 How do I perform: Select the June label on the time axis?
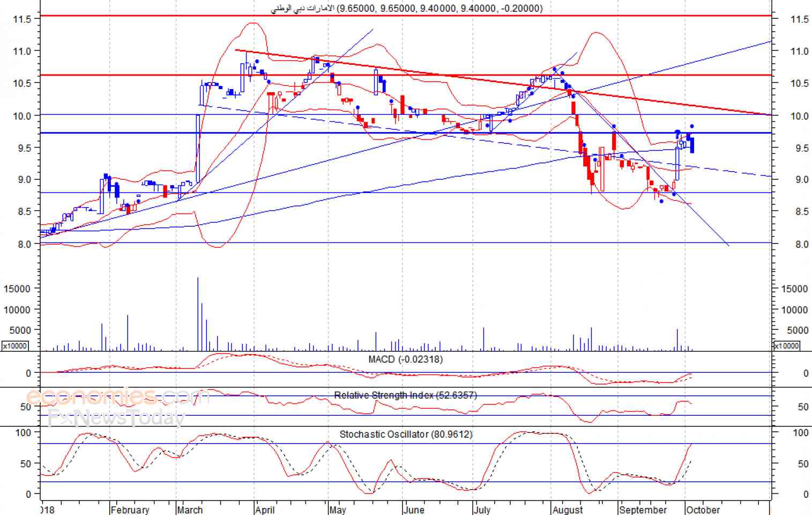click(414, 510)
